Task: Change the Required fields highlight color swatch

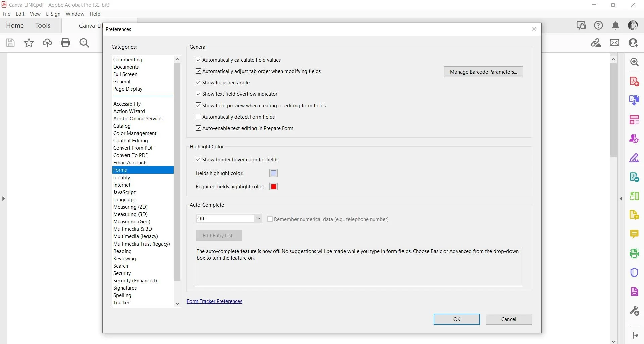Action: pos(273,186)
